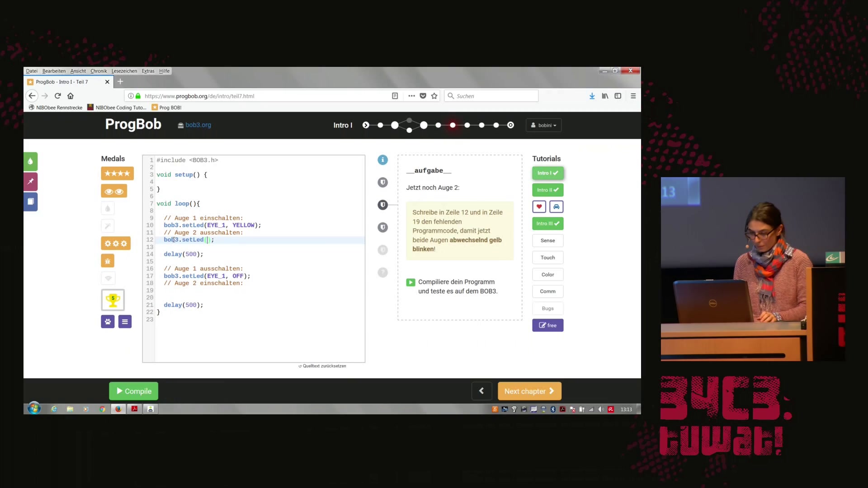This screenshot has width=868, height=488.
Task: Open the Lesezeichen menu
Action: coord(124,71)
